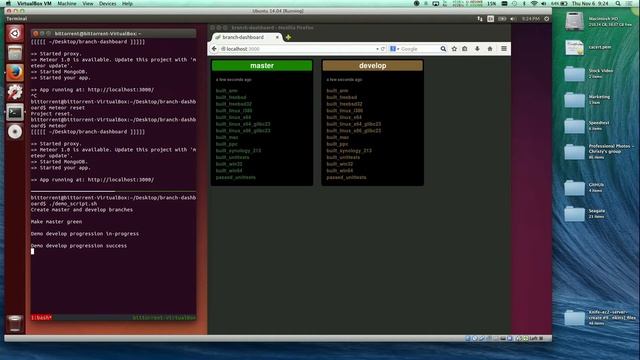Click the localhost address bar
The width and height of the screenshot is (640, 360).
[298, 49]
